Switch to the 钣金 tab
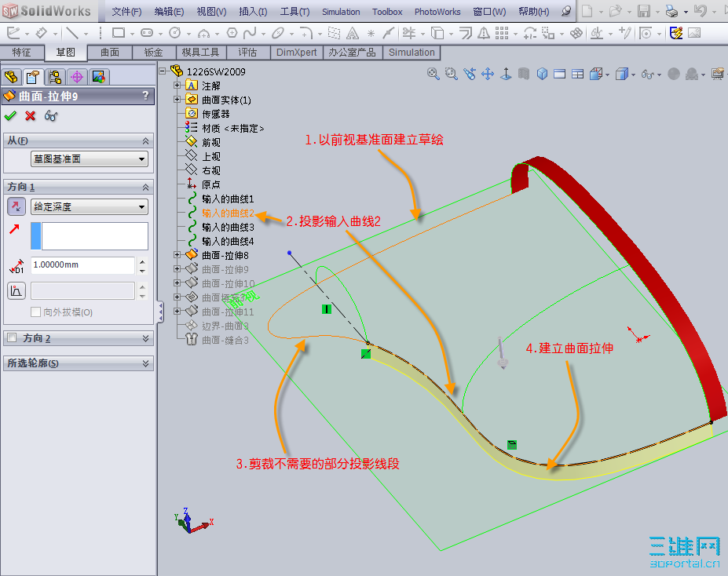Screen dimensions: 728x576 154,53
